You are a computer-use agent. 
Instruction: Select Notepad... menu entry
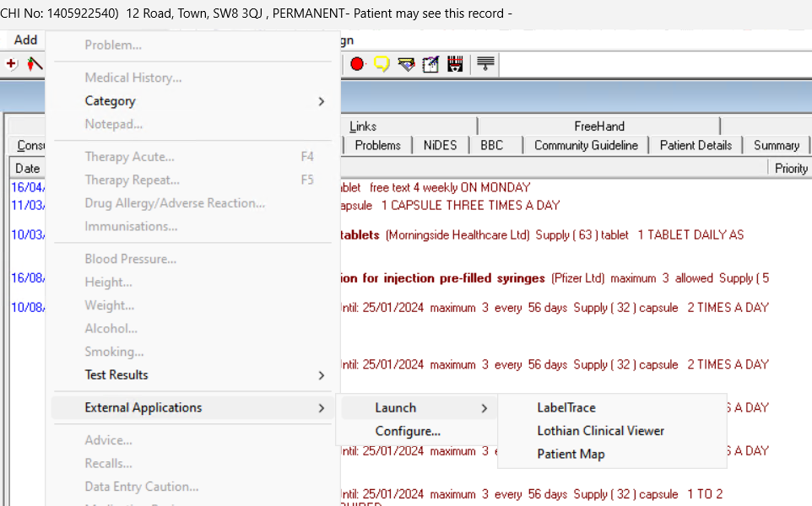192,124
